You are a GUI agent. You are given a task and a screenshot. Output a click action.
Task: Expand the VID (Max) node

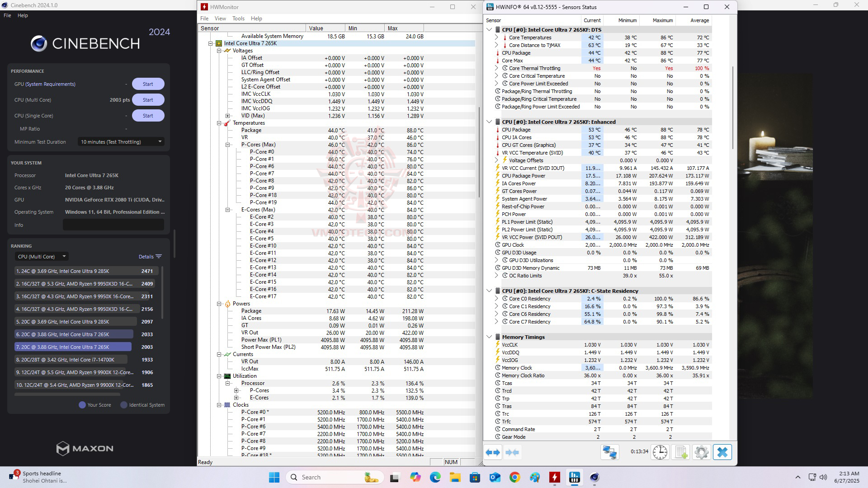click(228, 116)
